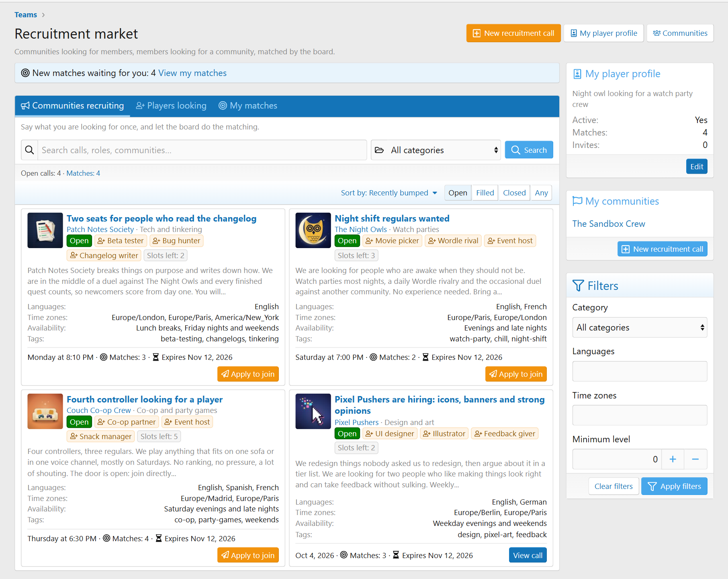Open the Sort by Recently bumped dropdown
The image size is (728, 579).
(389, 193)
